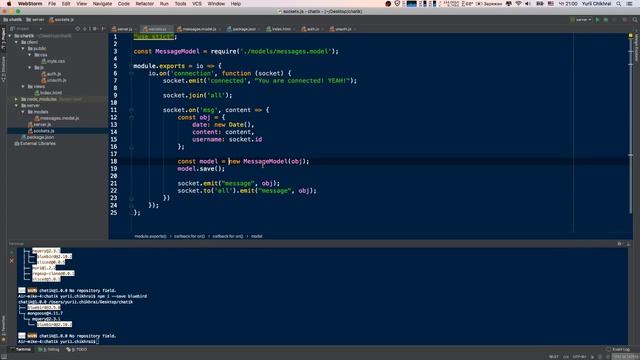The height and width of the screenshot is (360, 640).
Task: Open the Run menu
Action: click(164, 4)
